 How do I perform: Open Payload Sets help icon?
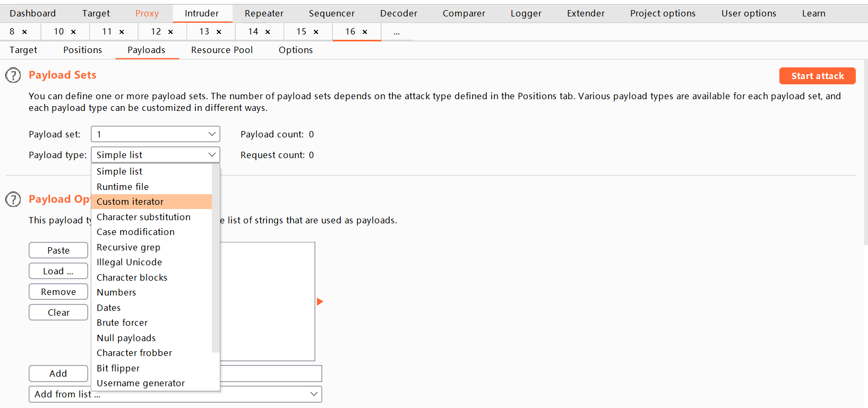point(13,75)
